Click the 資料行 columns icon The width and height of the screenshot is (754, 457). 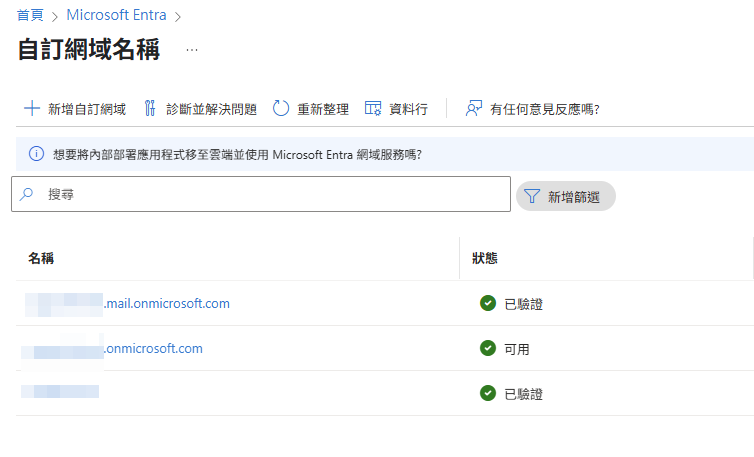pos(373,109)
